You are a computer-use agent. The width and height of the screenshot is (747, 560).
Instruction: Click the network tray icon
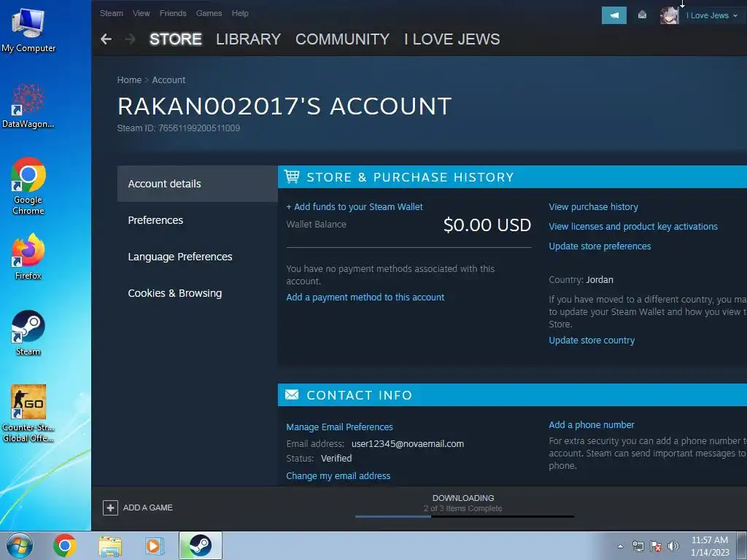click(x=638, y=546)
